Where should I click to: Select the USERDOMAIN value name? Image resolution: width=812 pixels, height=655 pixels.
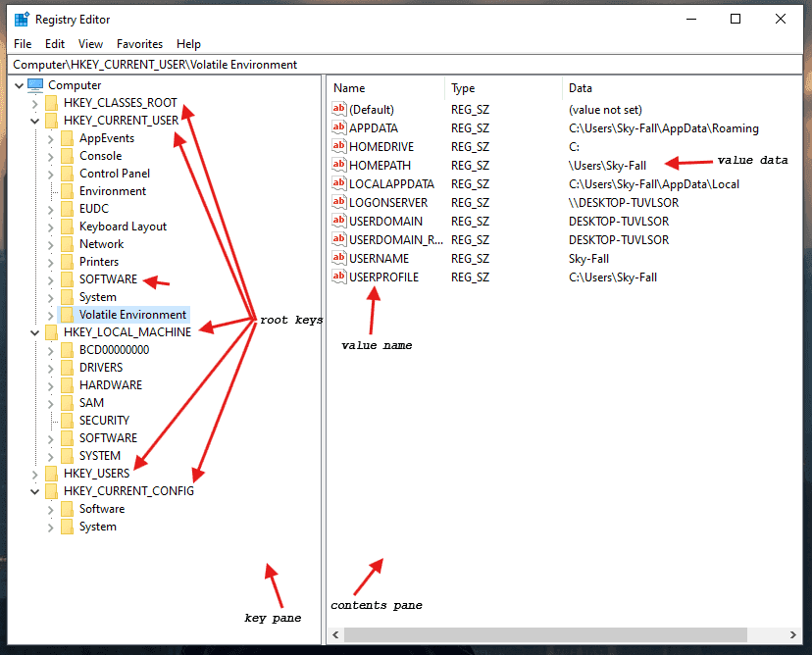pyautogui.click(x=385, y=221)
